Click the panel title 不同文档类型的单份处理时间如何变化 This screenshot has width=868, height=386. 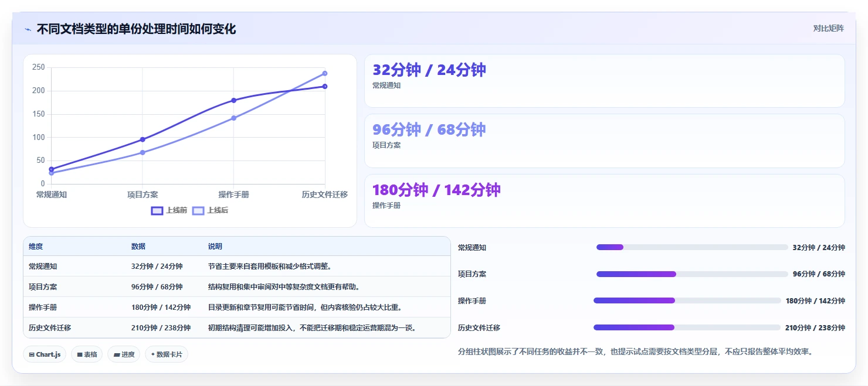click(x=136, y=29)
